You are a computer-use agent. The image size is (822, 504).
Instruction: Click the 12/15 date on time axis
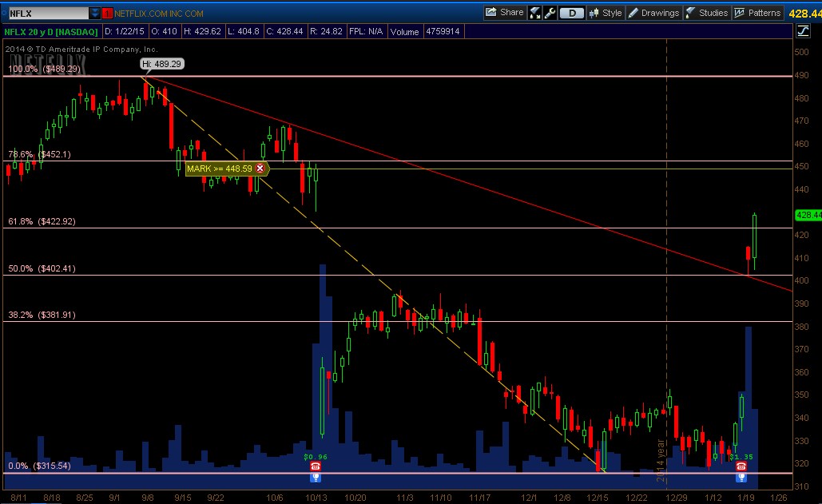[x=598, y=497]
